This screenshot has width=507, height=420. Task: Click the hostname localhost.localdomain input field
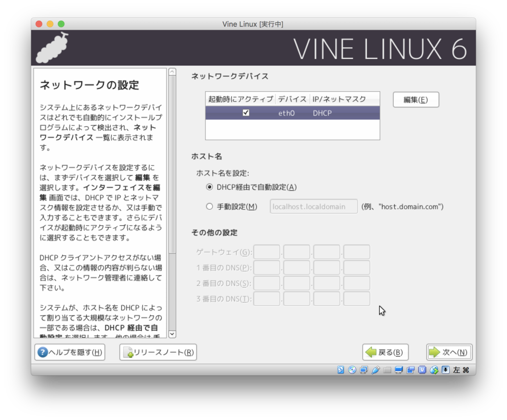click(313, 207)
